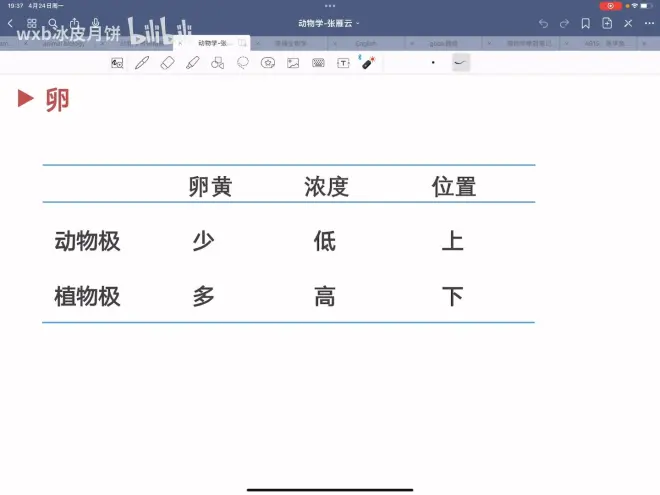660x495 pixels.
Task: Select the Image insert tool
Action: [293, 63]
